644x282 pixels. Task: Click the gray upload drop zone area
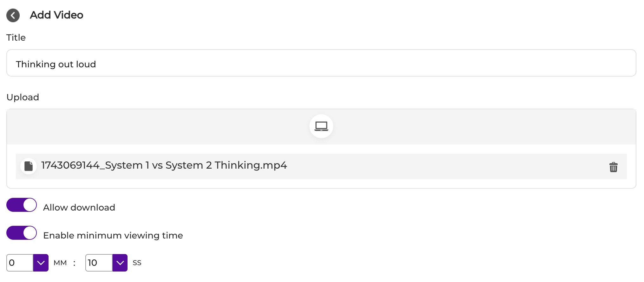click(x=321, y=127)
